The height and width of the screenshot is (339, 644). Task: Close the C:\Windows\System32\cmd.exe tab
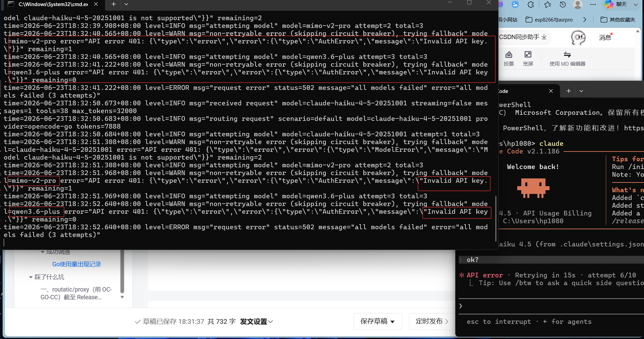tap(96, 4)
